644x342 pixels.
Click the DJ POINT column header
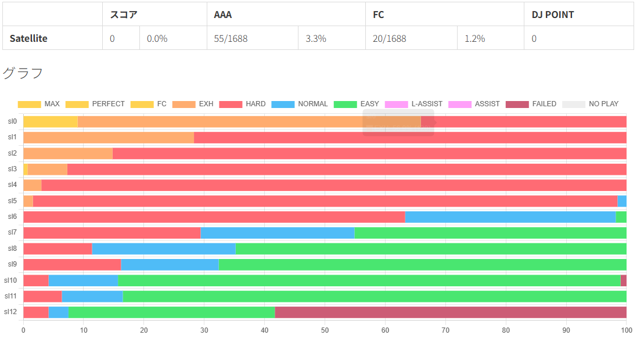coord(553,15)
